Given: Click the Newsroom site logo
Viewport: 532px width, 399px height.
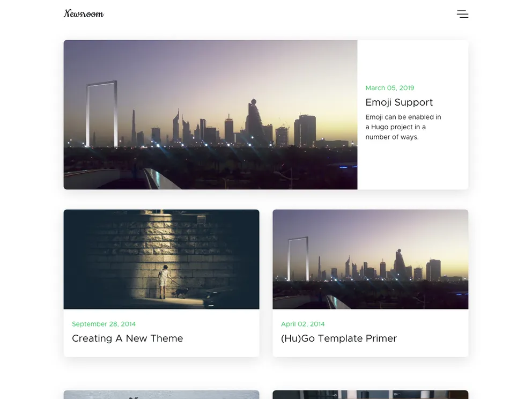Looking at the screenshot, I should pyautogui.click(x=84, y=13).
